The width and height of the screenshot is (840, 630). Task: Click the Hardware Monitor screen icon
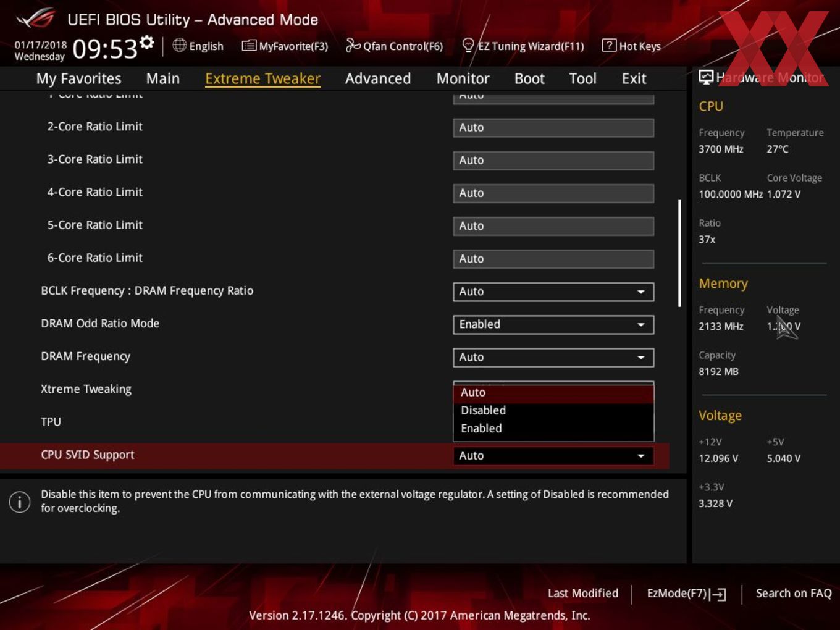pyautogui.click(x=706, y=77)
